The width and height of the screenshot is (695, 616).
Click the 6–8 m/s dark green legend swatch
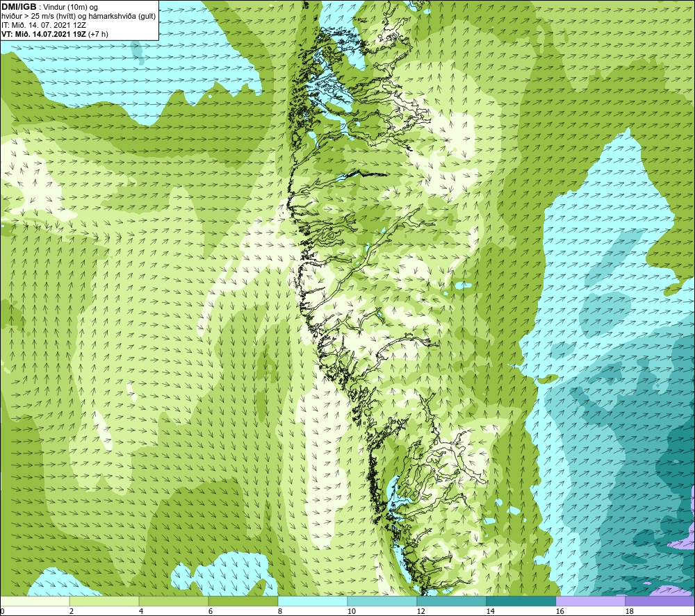click(x=243, y=601)
